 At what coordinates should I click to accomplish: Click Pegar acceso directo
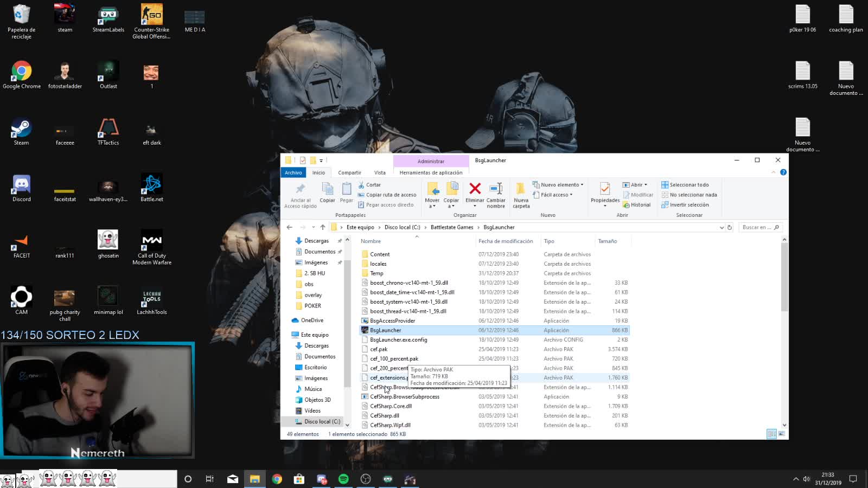tap(386, 205)
